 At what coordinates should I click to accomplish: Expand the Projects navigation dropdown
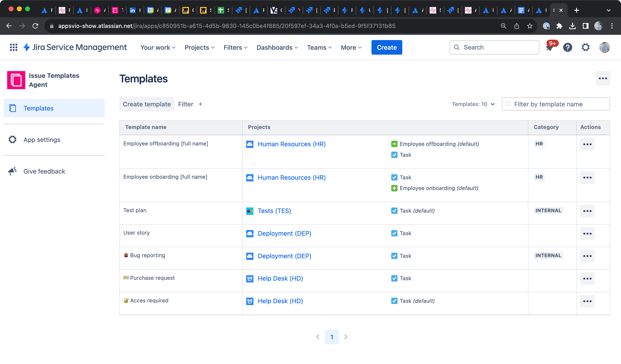[x=199, y=47]
